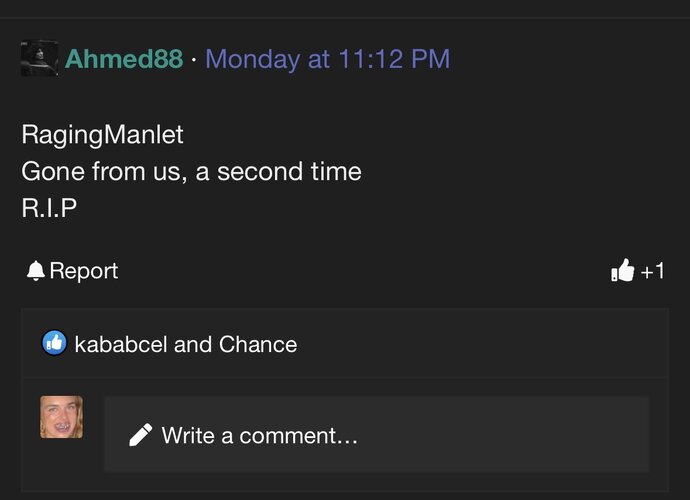Click the current user's face avatar
The width and height of the screenshot is (690, 500).
(x=62, y=417)
